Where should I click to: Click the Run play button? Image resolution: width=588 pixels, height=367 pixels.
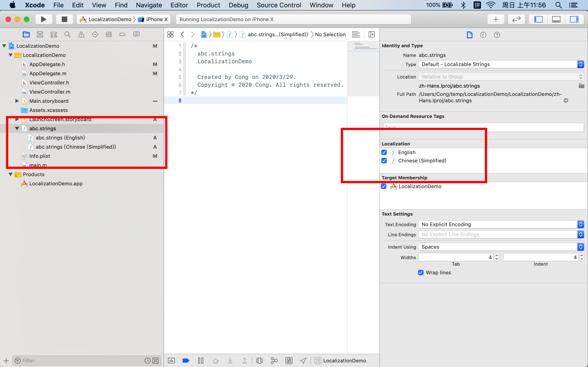[x=43, y=19]
